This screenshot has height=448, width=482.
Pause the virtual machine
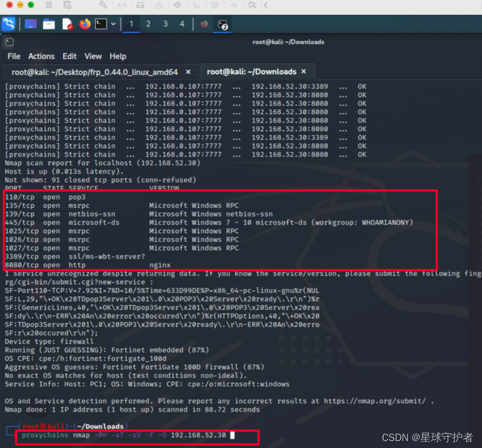pos(49,5)
